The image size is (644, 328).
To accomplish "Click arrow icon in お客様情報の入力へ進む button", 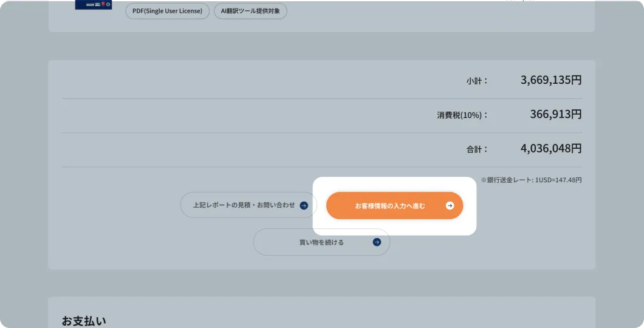I will [x=450, y=206].
